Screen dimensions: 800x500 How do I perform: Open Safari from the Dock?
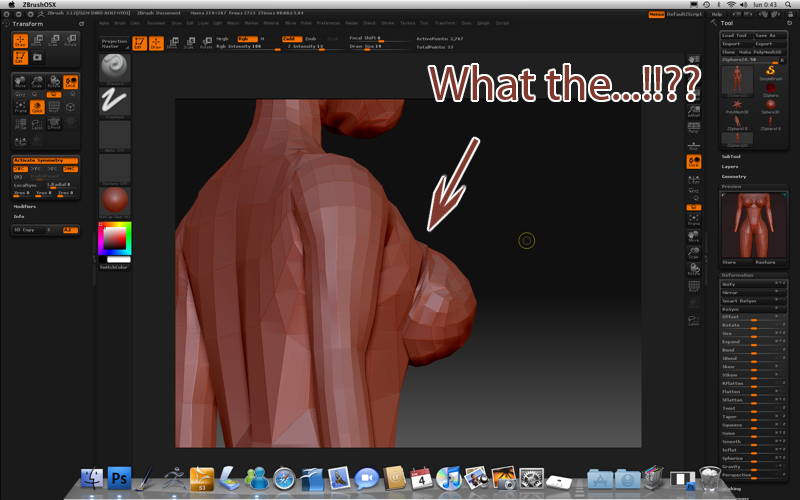pos(284,478)
